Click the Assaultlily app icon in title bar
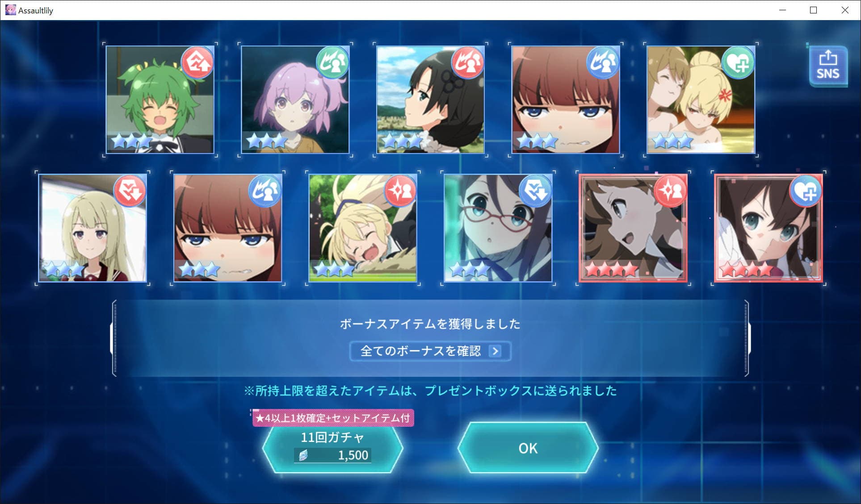The height and width of the screenshot is (504, 861). coord(10,10)
